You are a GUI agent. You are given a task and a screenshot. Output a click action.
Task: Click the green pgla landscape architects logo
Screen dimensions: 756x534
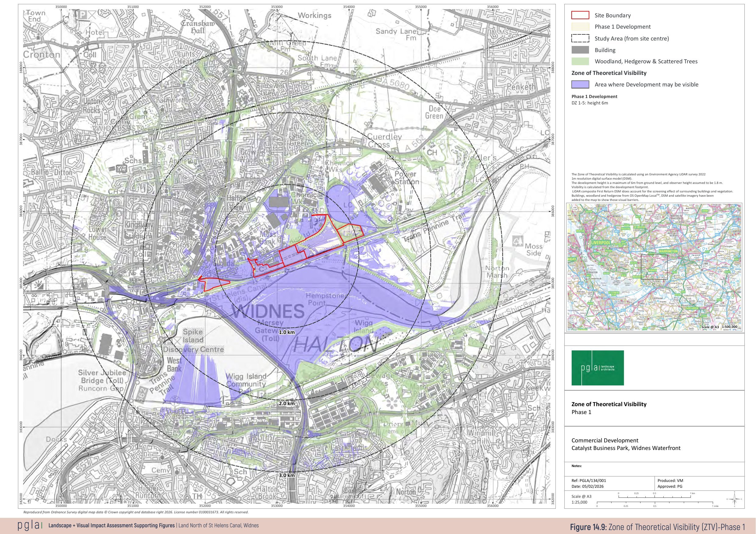click(x=597, y=368)
